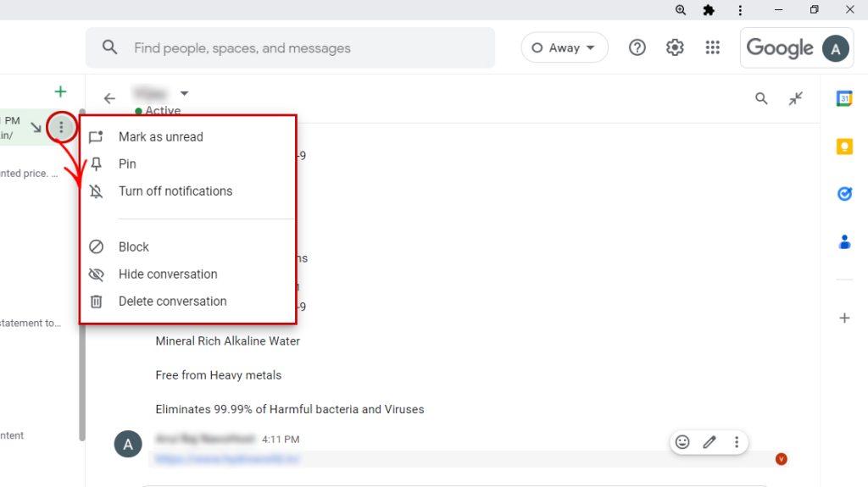Choose Pin in the context menu
Viewport: 868px width, 487px height.
pos(127,163)
